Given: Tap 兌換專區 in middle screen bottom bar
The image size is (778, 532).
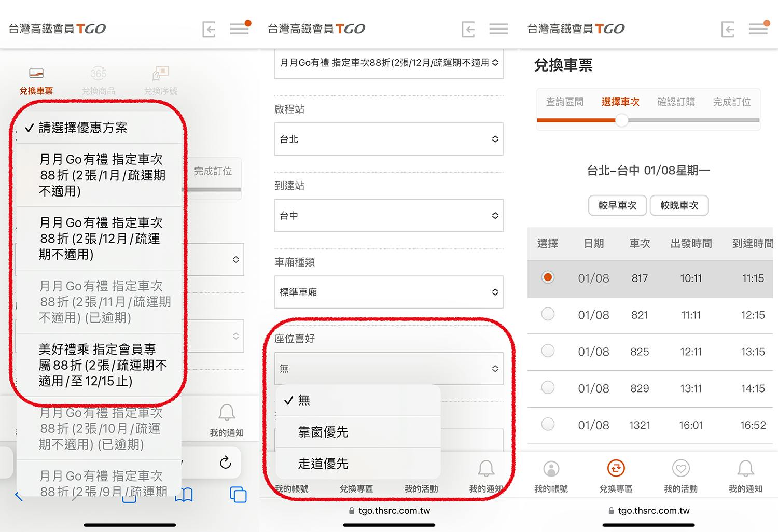Looking at the screenshot, I should [356, 489].
